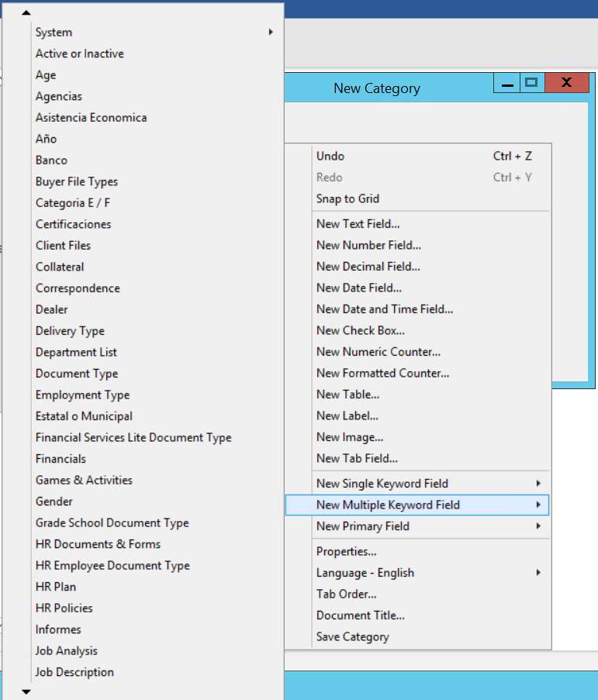
Task: Open New Multiple Keyword Field submenu
Action: click(x=417, y=505)
